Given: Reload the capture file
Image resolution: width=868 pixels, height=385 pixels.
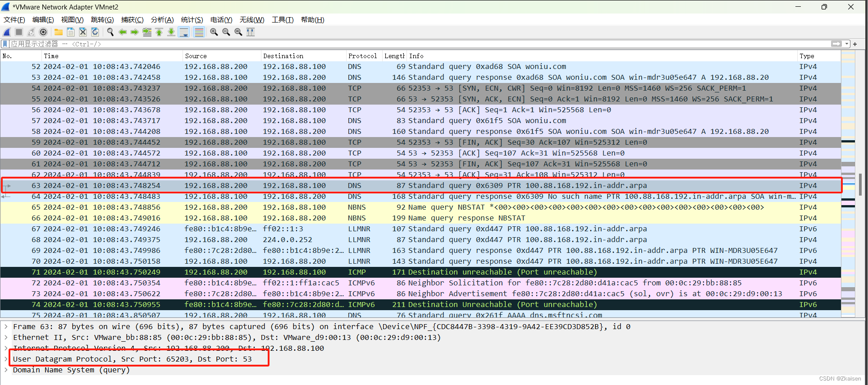Looking at the screenshot, I should pyautogui.click(x=95, y=32).
